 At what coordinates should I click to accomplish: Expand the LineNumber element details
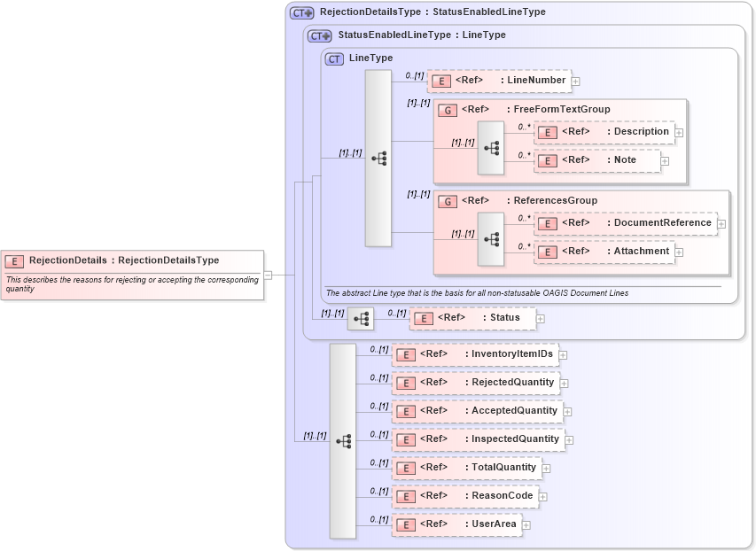(x=576, y=81)
